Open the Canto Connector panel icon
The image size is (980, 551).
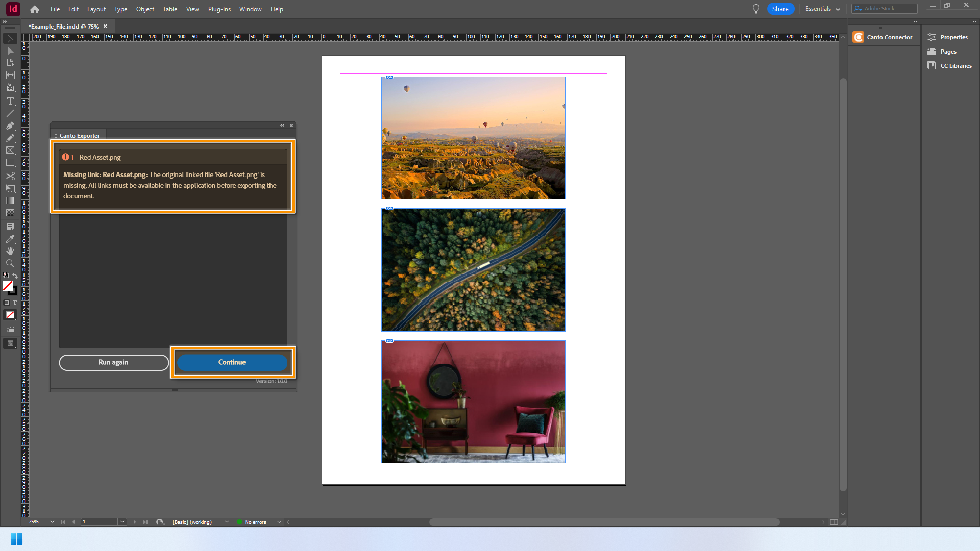(858, 37)
